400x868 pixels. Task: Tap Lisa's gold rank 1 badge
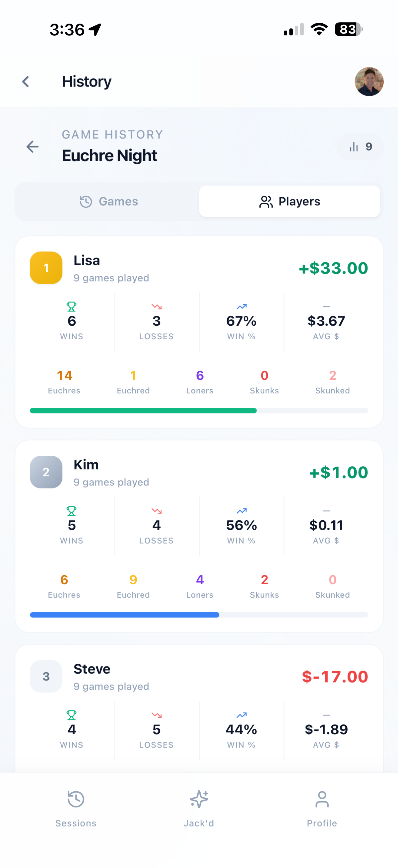pyautogui.click(x=46, y=269)
